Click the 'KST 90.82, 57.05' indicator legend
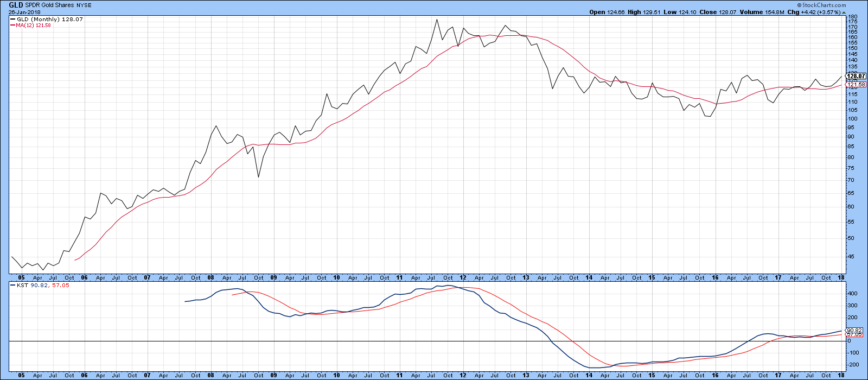The width and height of the screenshot is (868, 380). coord(42,286)
